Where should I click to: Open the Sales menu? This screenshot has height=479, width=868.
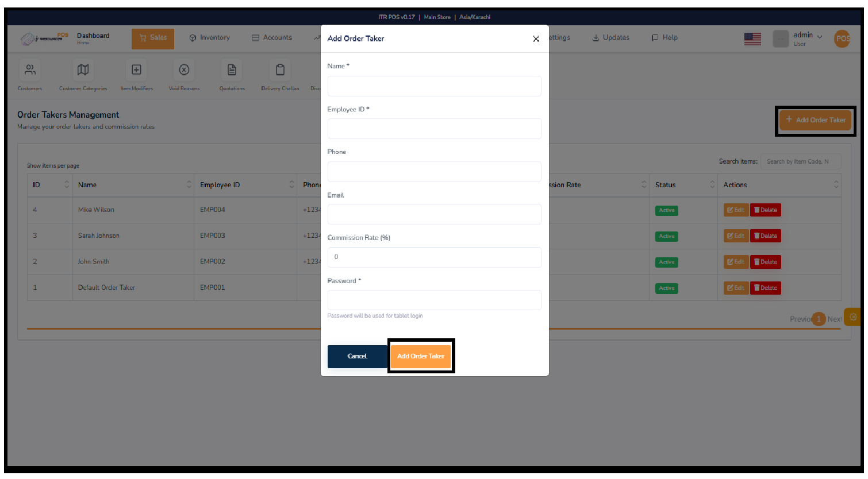(152, 38)
